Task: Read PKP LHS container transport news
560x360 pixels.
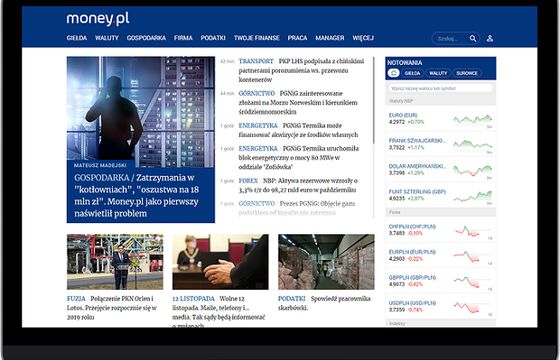Action: (301, 70)
